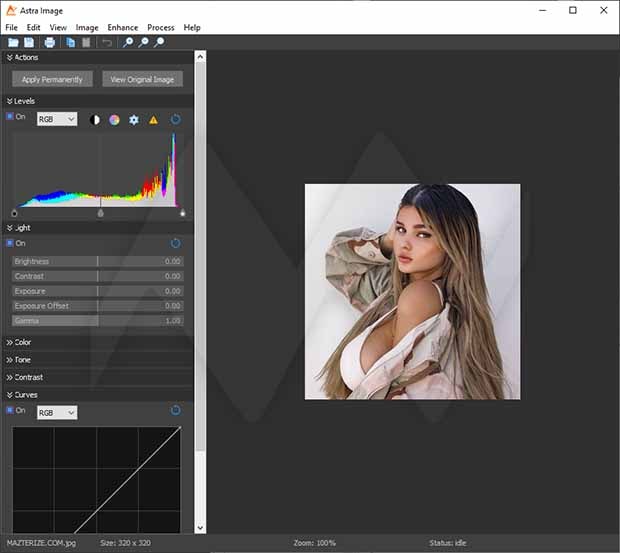The height and width of the screenshot is (553, 620).
Task: Open the Levels RGB channel dropdown
Action: click(57, 119)
